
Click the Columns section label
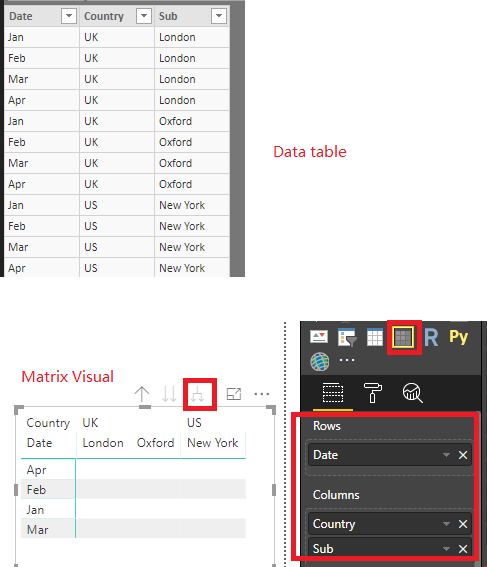pyautogui.click(x=336, y=495)
